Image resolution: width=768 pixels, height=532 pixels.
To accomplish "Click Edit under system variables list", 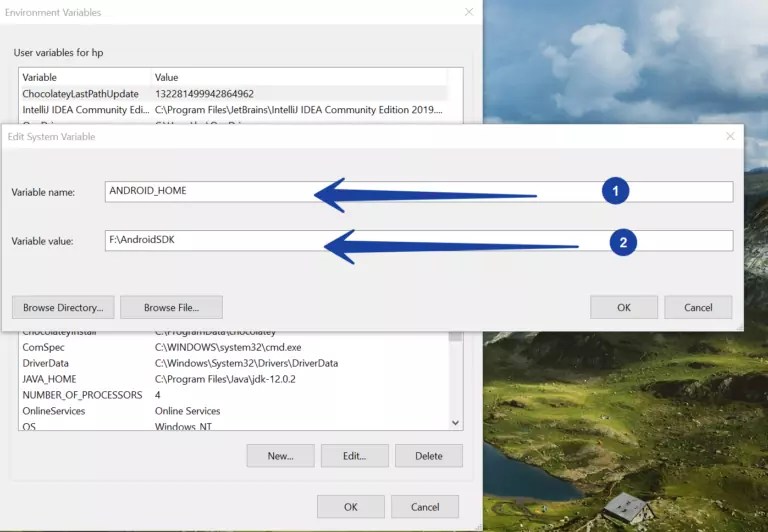I will tap(355, 456).
